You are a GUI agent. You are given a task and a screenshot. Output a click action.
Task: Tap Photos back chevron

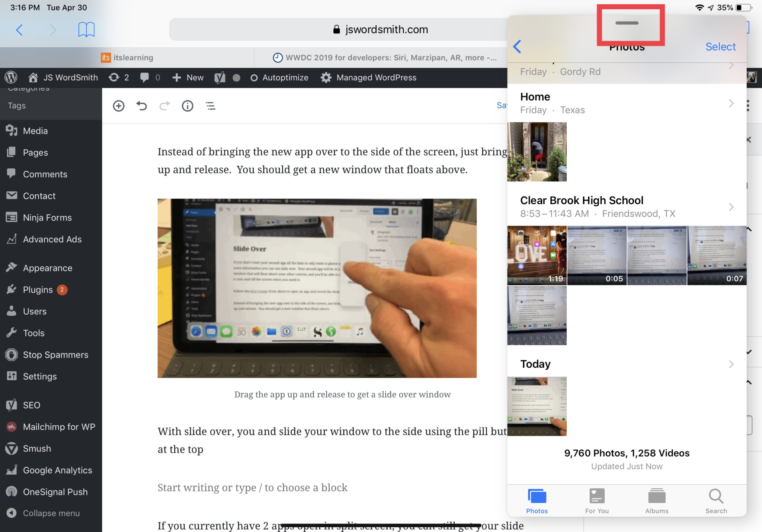pyautogui.click(x=517, y=47)
